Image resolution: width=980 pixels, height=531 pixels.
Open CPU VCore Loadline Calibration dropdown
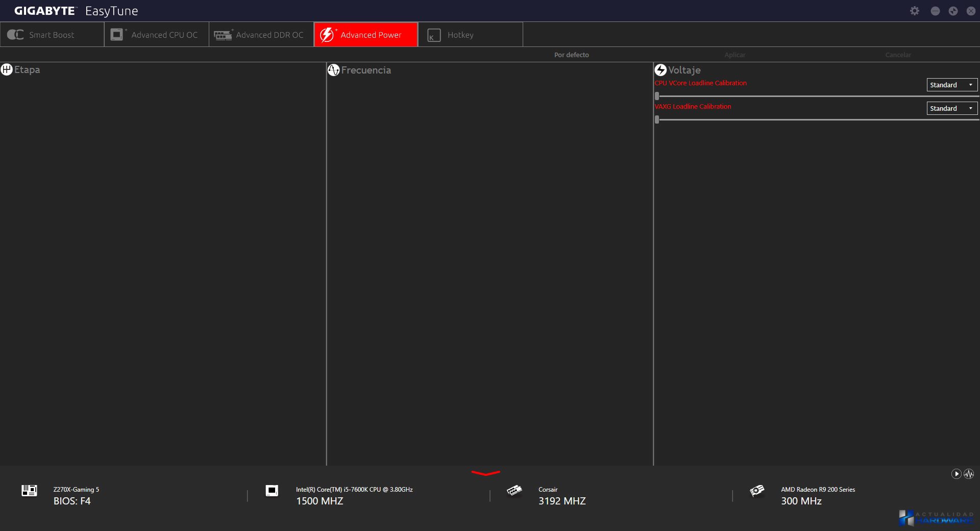[952, 85]
